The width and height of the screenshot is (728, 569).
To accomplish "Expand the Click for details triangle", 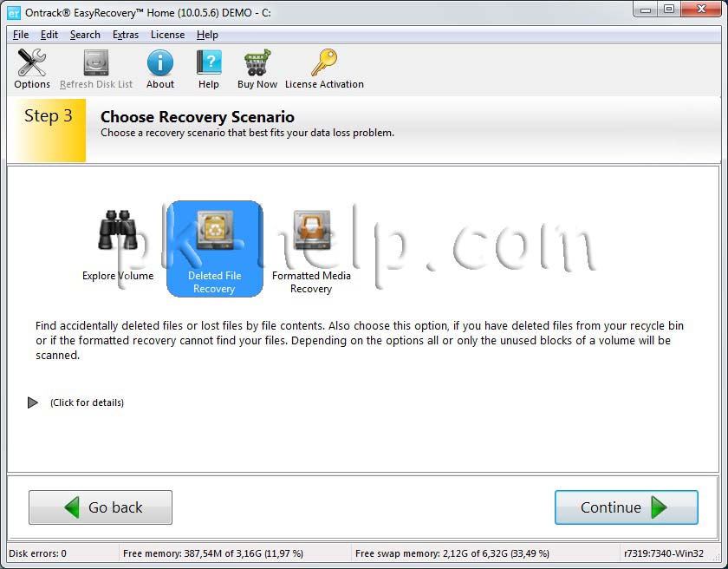I will pyautogui.click(x=33, y=402).
